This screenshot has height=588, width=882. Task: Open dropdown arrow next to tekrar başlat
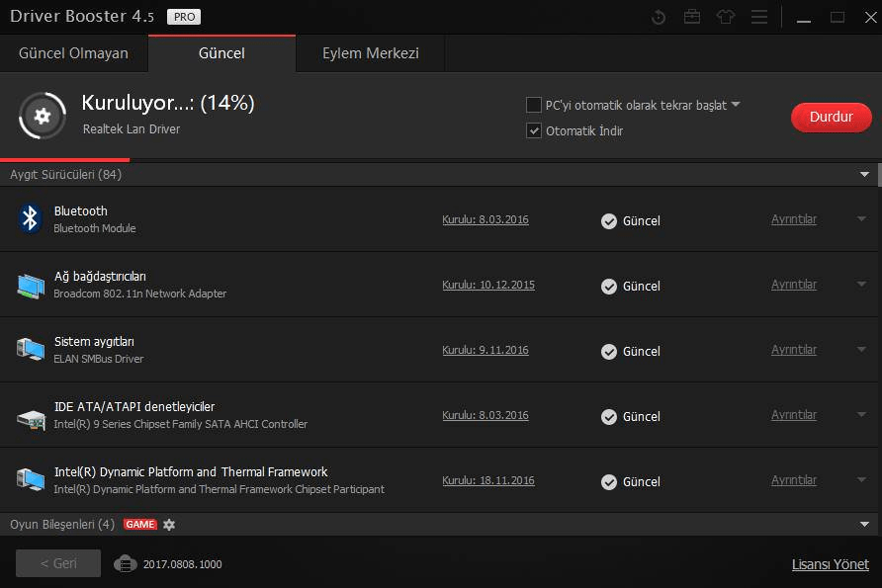(x=736, y=105)
